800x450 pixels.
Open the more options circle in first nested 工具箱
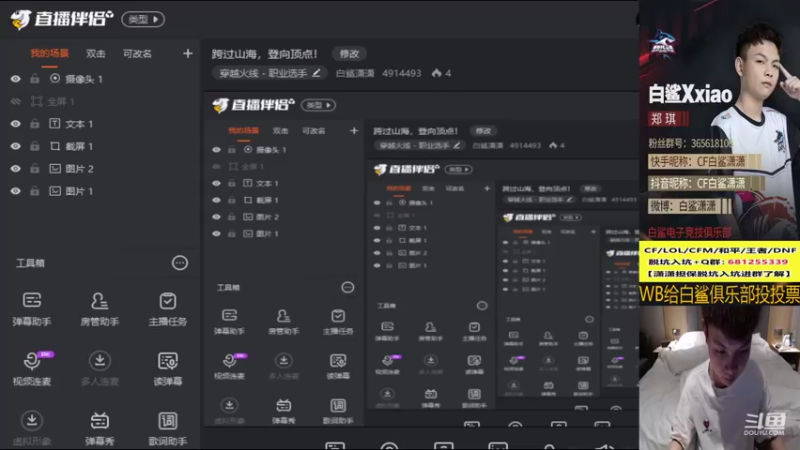coord(347,287)
